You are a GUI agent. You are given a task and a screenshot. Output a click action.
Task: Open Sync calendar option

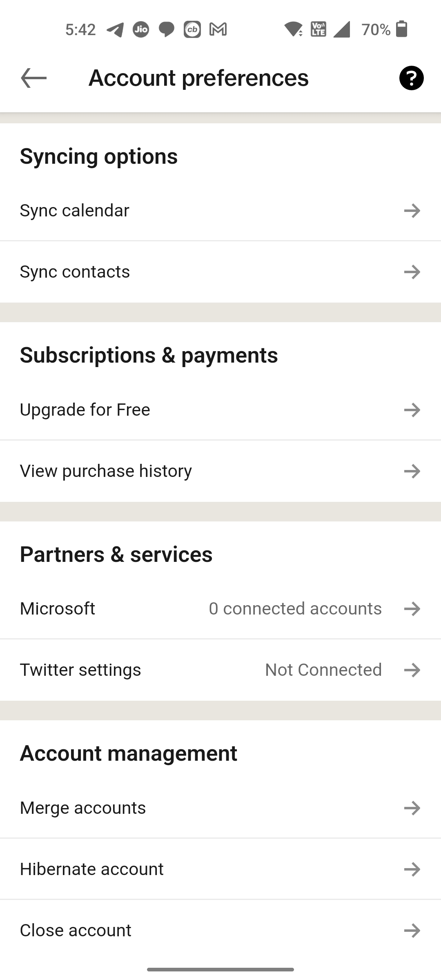[74, 211]
